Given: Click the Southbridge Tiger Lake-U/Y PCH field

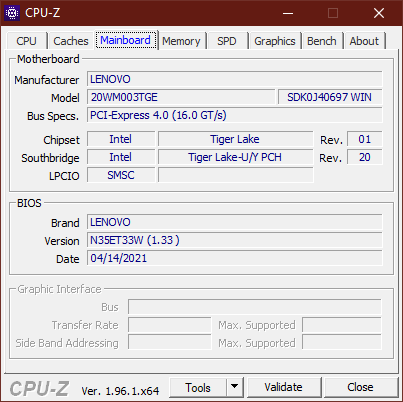Looking at the screenshot, I should pos(236,157).
